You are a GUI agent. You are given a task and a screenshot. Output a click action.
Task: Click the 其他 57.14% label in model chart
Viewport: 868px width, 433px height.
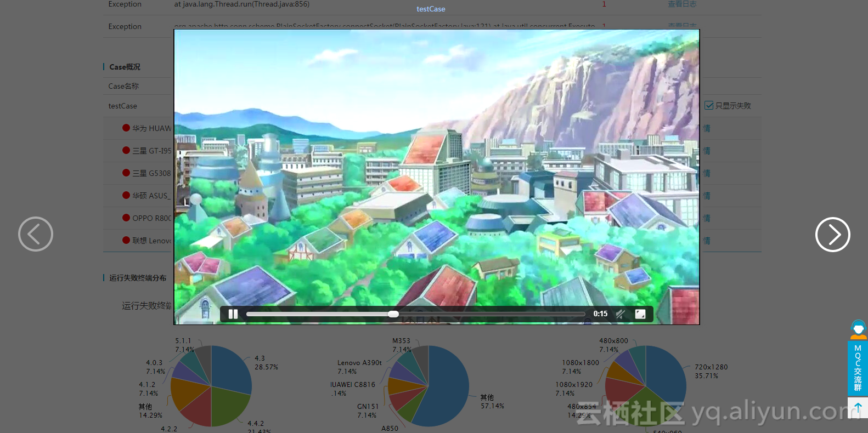pyautogui.click(x=492, y=401)
